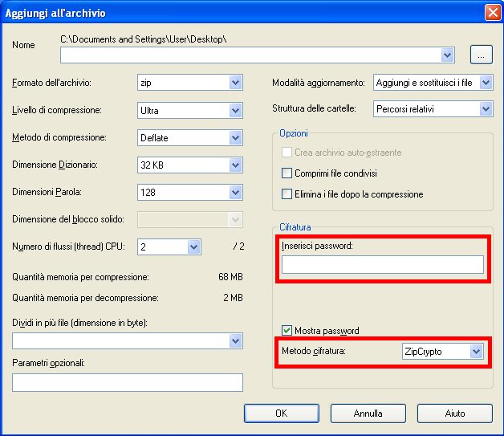The image size is (504, 436).
Task: Check Elimina i file dopo la compressione
Action: [287, 194]
